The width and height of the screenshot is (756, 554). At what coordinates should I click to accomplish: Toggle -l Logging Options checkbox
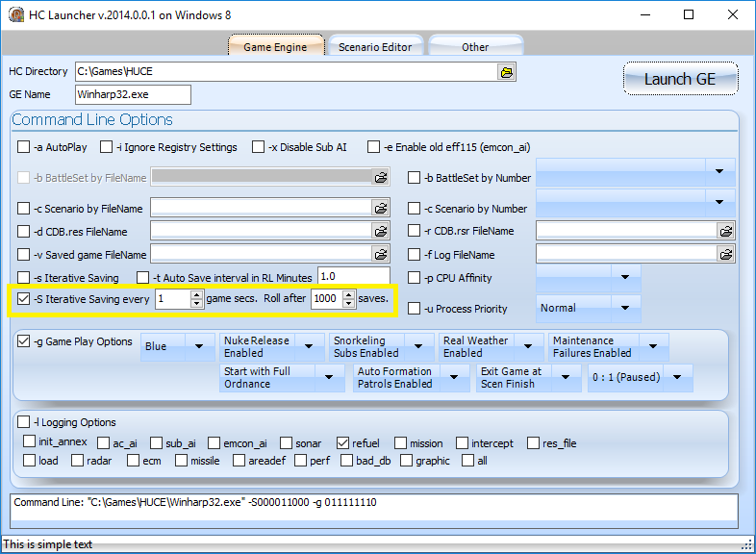24,422
